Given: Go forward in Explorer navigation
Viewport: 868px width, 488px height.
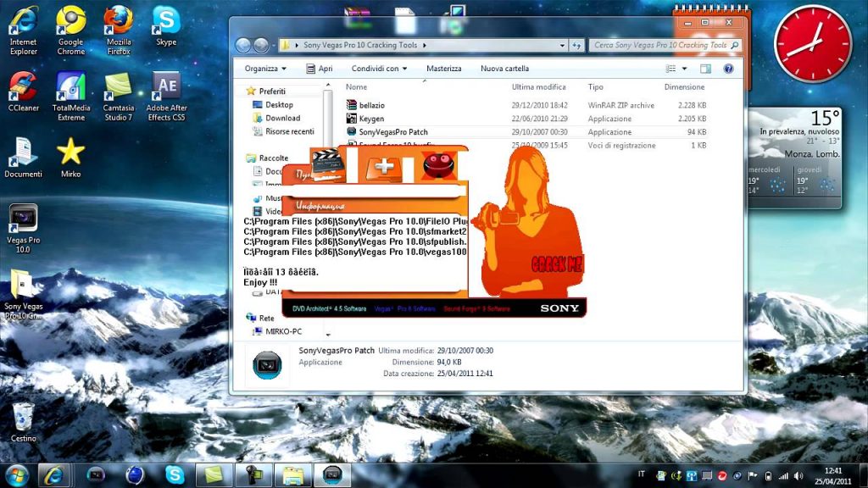Looking at the screenshot, I should coord(261,46).
